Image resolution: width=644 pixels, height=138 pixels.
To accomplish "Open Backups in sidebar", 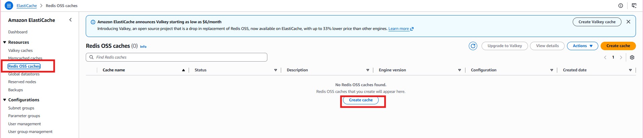I will point(15,90).
